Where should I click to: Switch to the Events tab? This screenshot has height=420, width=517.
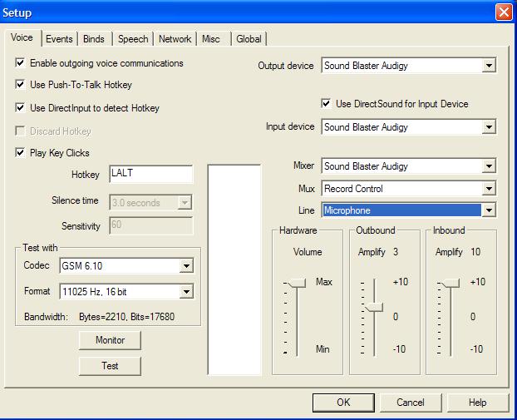click(x=59, y=39)
